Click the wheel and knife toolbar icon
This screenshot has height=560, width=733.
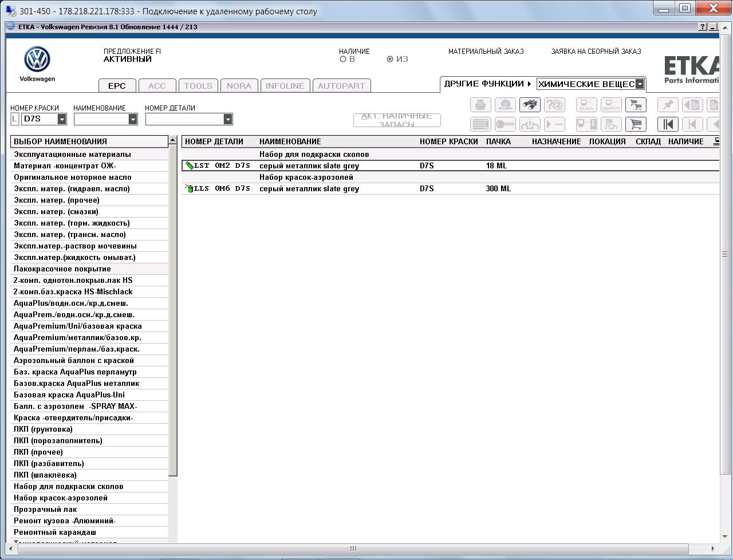(506, 105)
